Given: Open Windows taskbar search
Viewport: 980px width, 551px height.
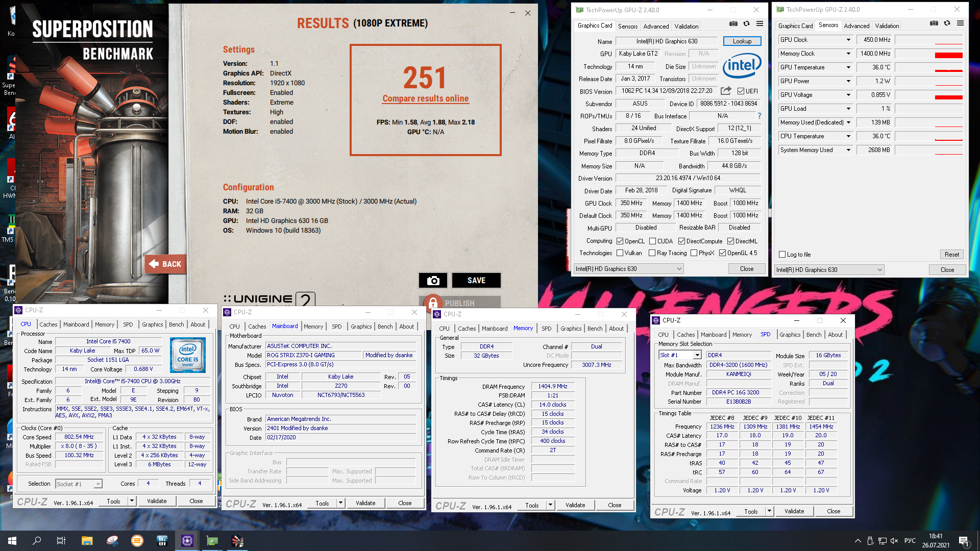Looking at the screenshot, I should [37, 541].
